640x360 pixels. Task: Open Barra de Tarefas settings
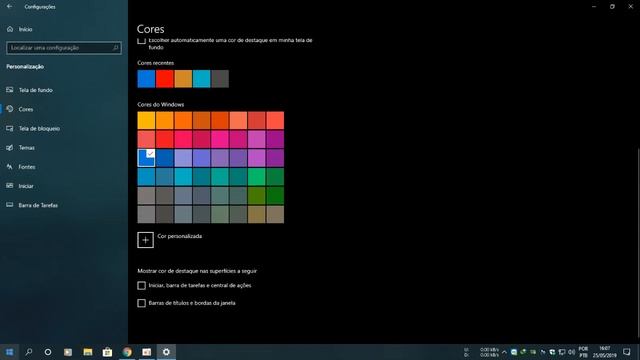click(x=32, y=205)
